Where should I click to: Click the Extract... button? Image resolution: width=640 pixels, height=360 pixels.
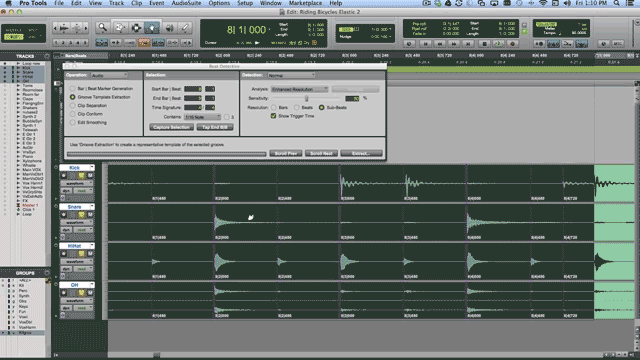point(361,153)
